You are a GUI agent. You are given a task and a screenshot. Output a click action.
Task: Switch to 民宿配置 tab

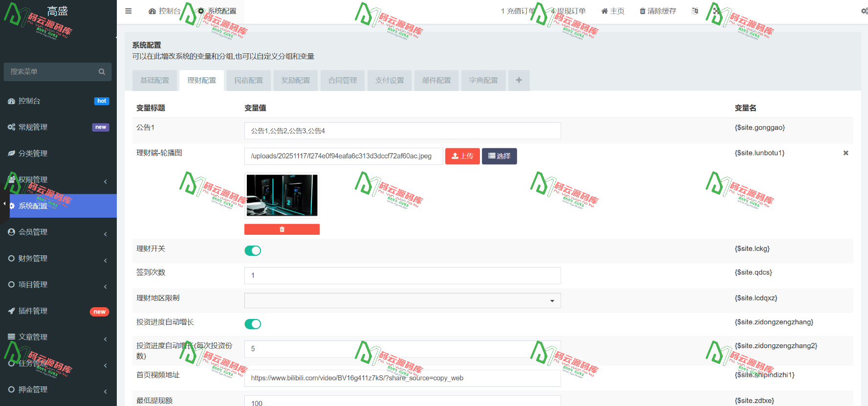point(248,80)
